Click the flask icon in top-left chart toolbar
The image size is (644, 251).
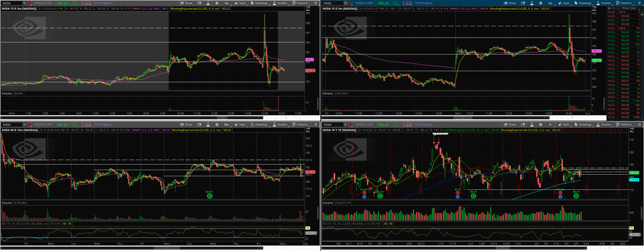click(x=208, y=3)
